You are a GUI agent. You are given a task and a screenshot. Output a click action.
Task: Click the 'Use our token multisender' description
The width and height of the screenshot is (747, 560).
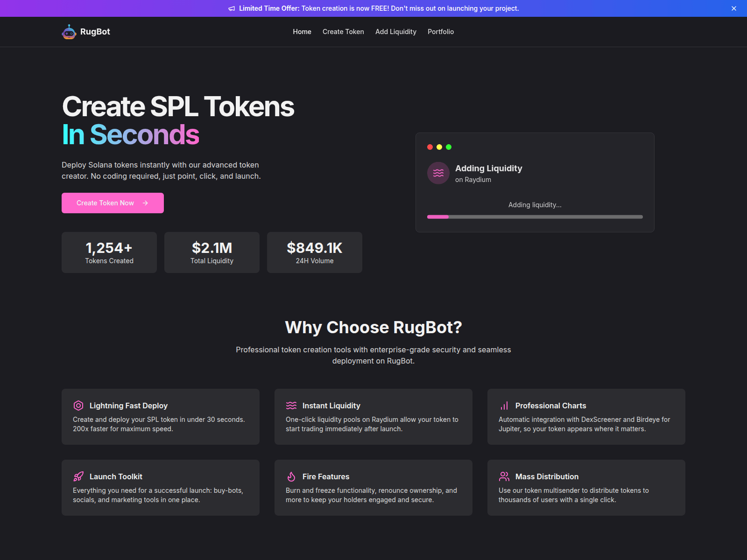point(574,495)
